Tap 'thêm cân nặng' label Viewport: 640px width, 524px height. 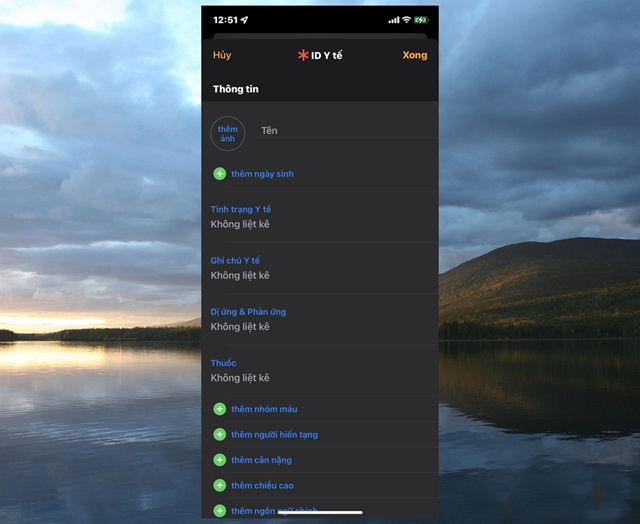click(x=261, y=460)
